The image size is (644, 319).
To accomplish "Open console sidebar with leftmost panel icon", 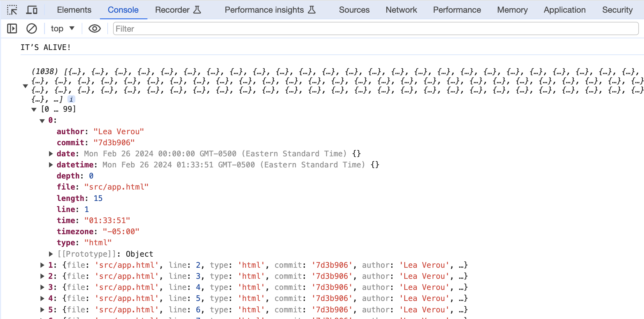I will point(12,28).
